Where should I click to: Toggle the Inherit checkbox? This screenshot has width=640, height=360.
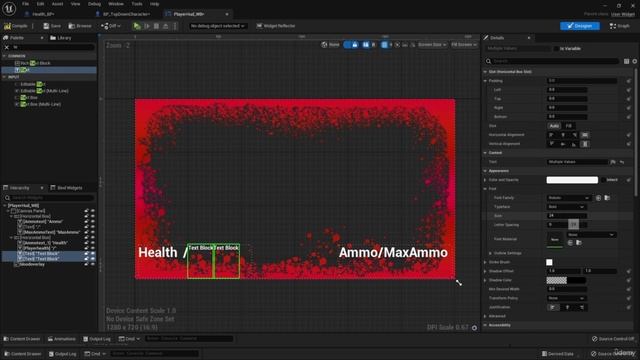click(x=603, y=180)
